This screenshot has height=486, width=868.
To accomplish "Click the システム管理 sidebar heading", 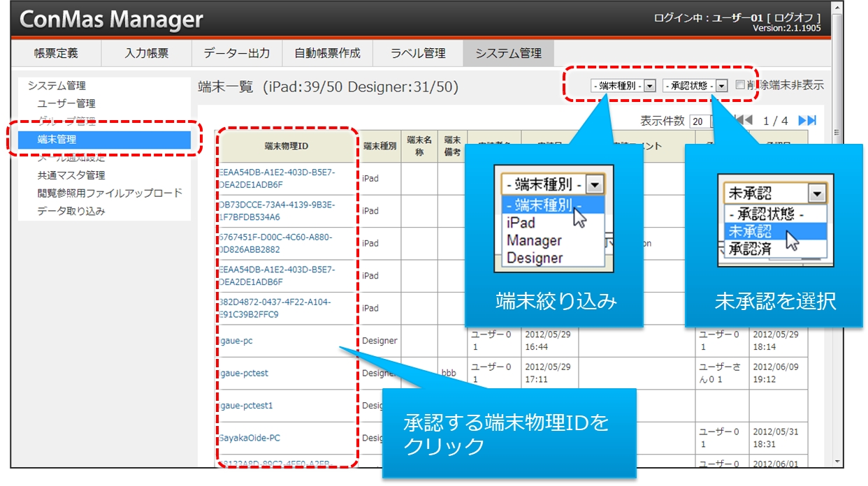I will [57, 85].
